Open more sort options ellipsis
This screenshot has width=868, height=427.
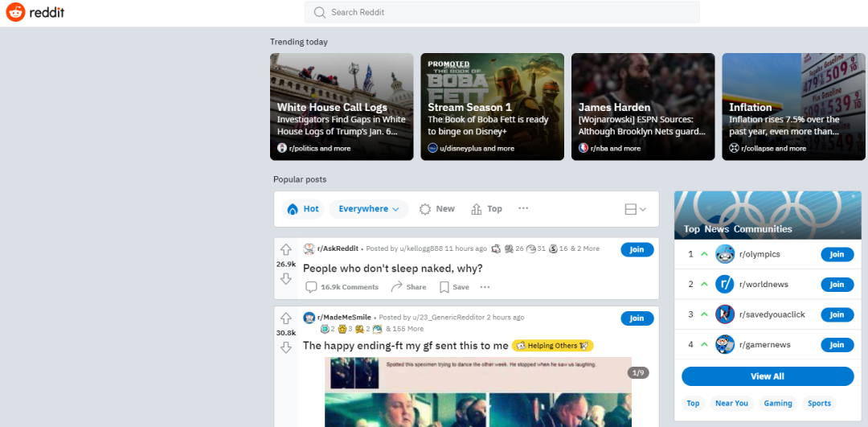[523, 208]
